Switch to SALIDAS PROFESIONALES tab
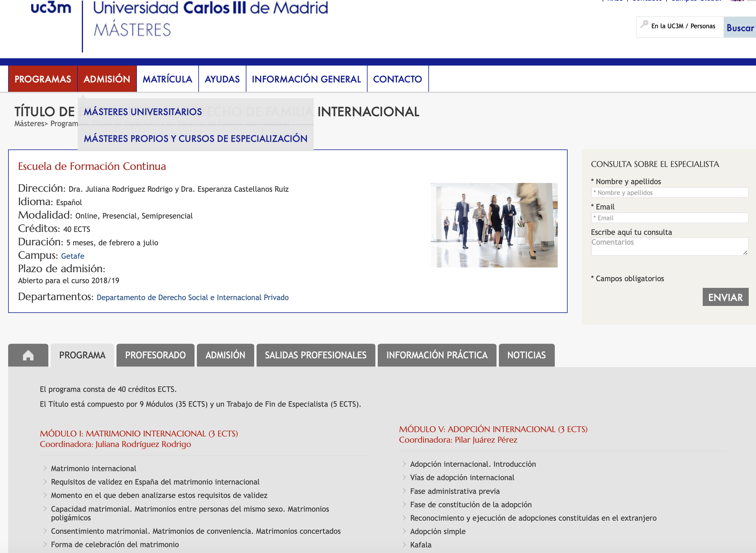 tap(316, 355)
